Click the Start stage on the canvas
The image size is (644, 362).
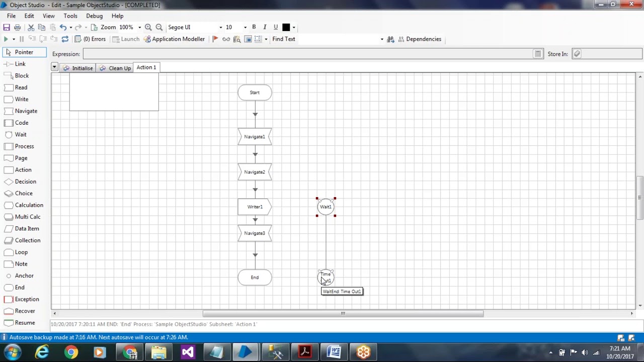point(255,93)
